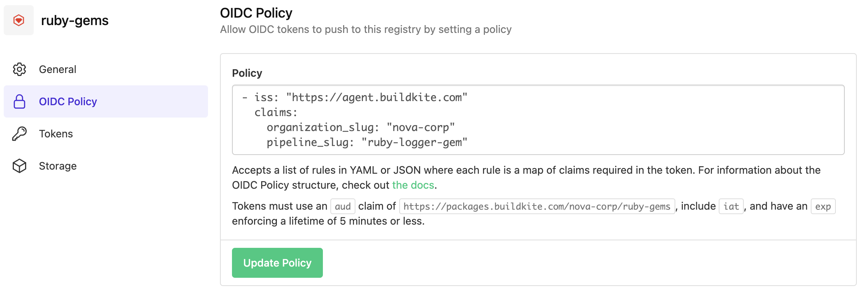Click the key icon beside Tokens

pyautogui.click(x=19, y=134)
